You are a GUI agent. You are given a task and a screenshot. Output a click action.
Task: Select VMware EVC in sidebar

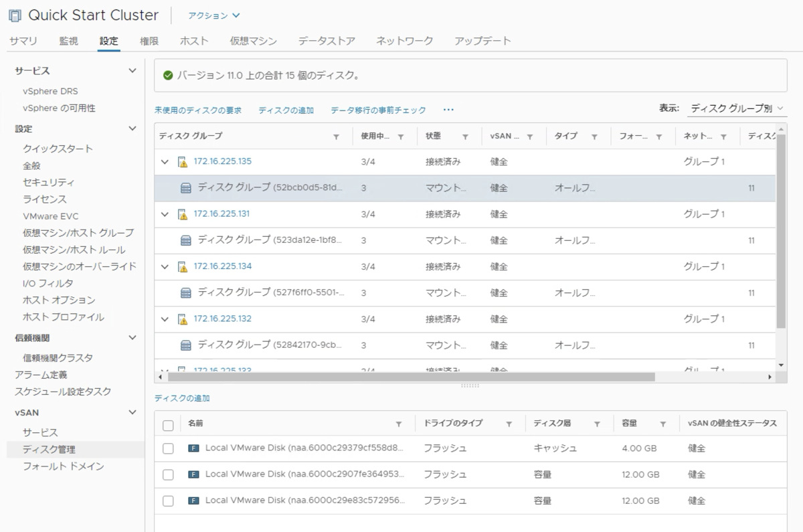pos(50,216)
